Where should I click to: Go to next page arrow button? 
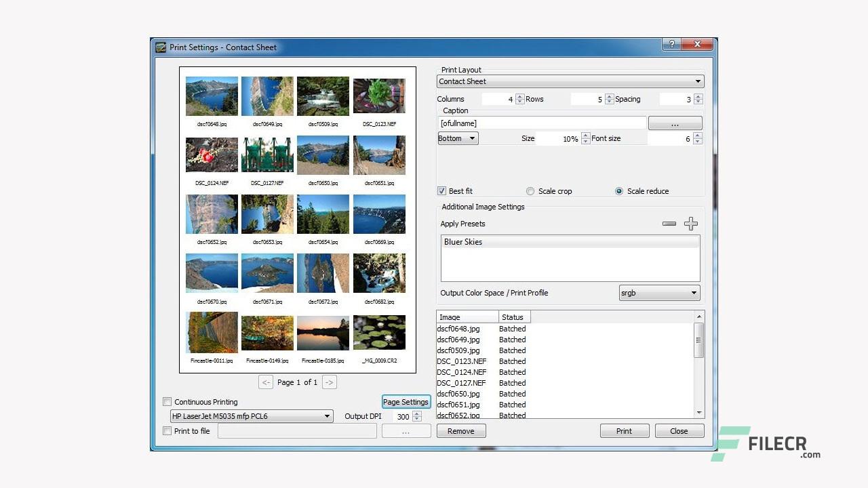330,382
